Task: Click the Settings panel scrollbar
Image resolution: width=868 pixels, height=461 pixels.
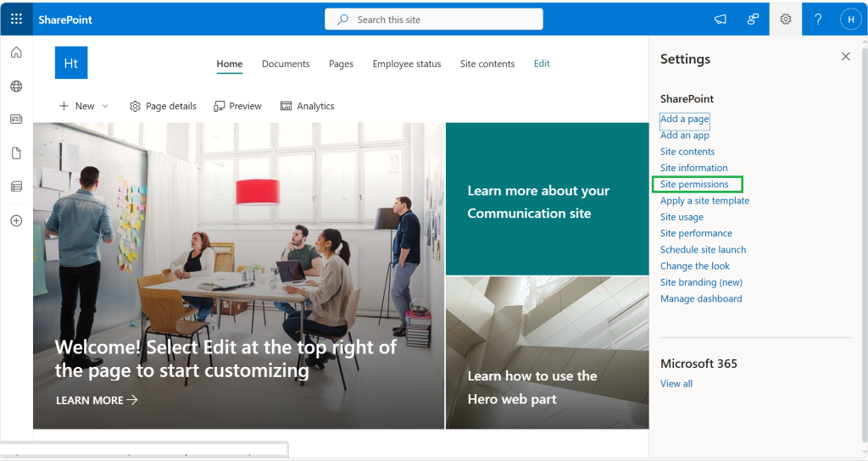Action: 864,243
